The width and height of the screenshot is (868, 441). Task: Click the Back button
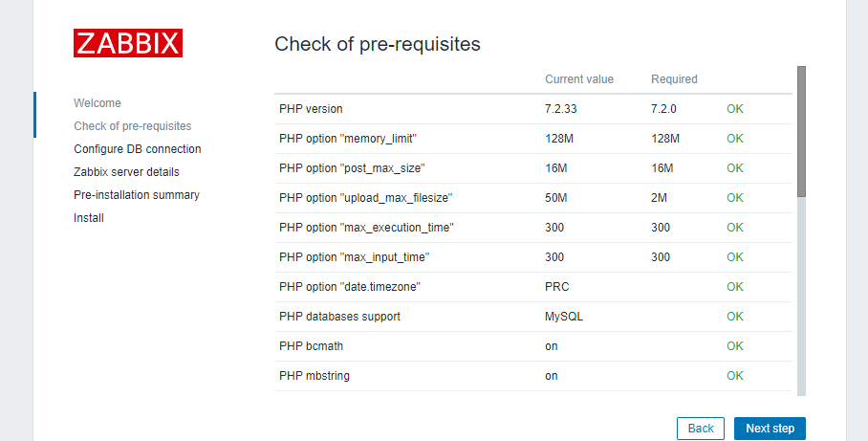point(701,429)
